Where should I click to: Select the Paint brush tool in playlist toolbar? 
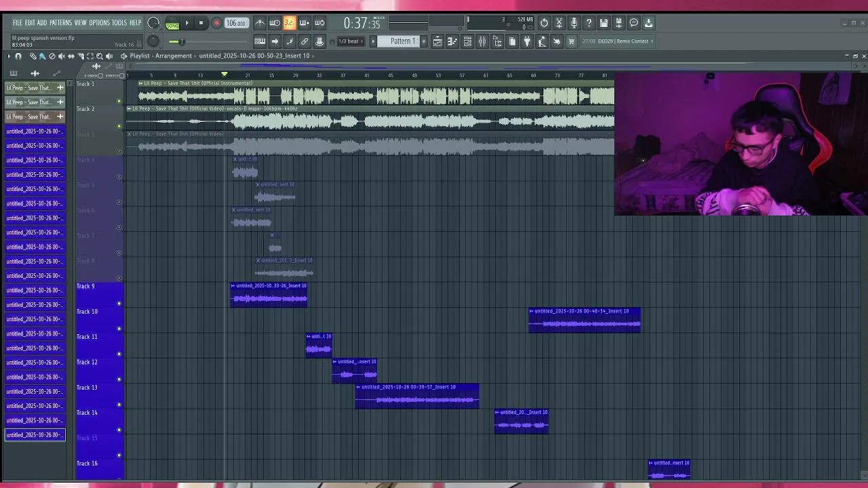point(42,56)
